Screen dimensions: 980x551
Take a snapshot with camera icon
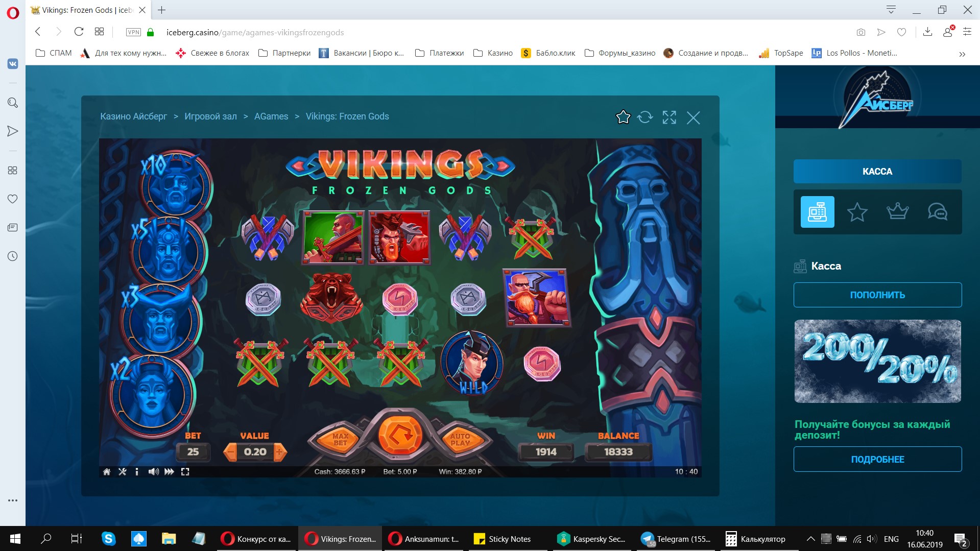tap(861, 32)
